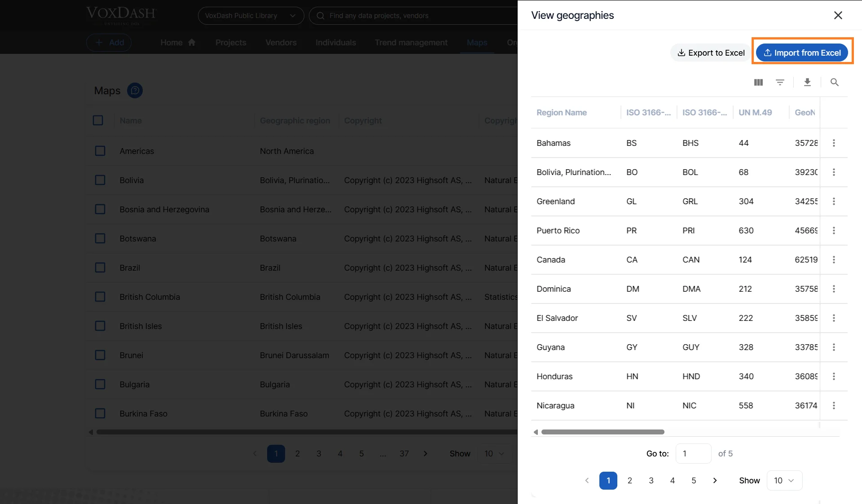The width and height of the screenshot is (862, 504).
Task: Toggle the select-all checkbox in Maps table
Action: point(98,120)
